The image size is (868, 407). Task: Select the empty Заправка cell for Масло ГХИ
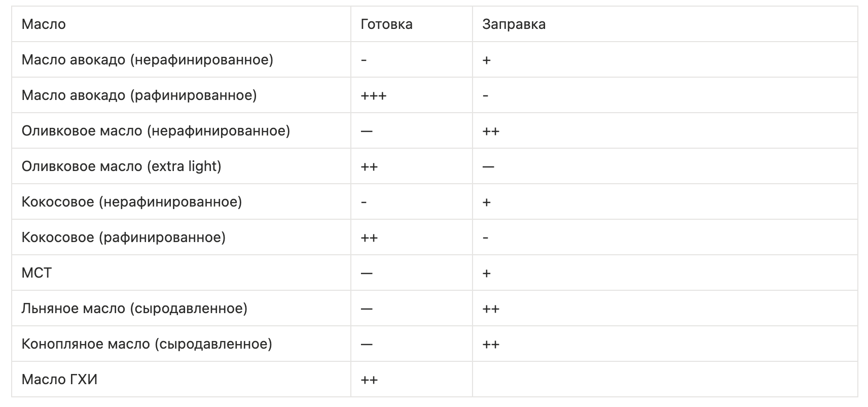click(664, 380)
